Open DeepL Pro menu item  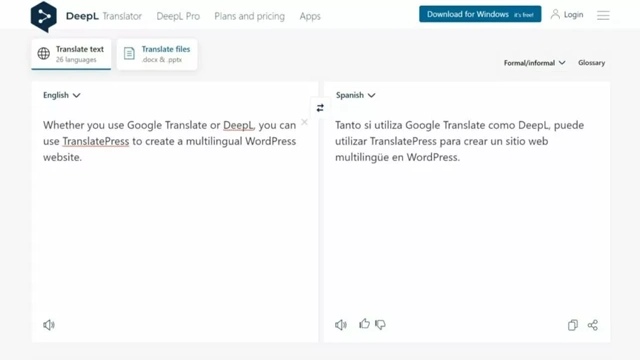pos(178,16)
